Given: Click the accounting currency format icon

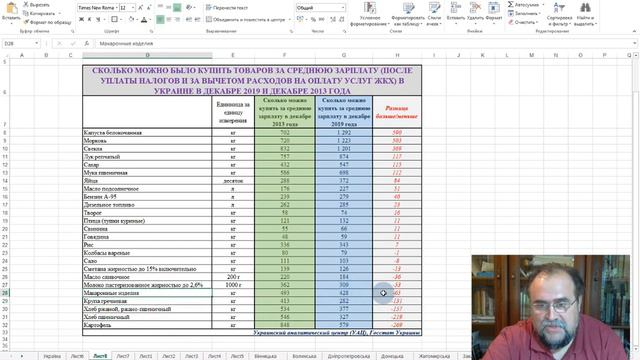Looking at the screenshot, I should (300, 19).
